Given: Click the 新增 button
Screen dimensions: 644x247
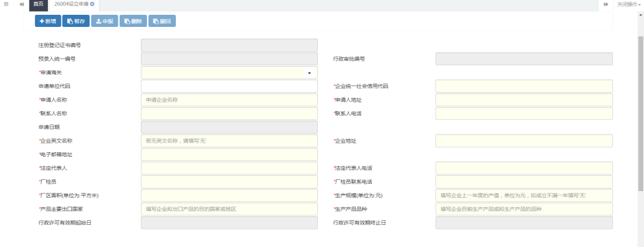Looking at the screenshot, I should pyautogui.click(x=48, y=22).
